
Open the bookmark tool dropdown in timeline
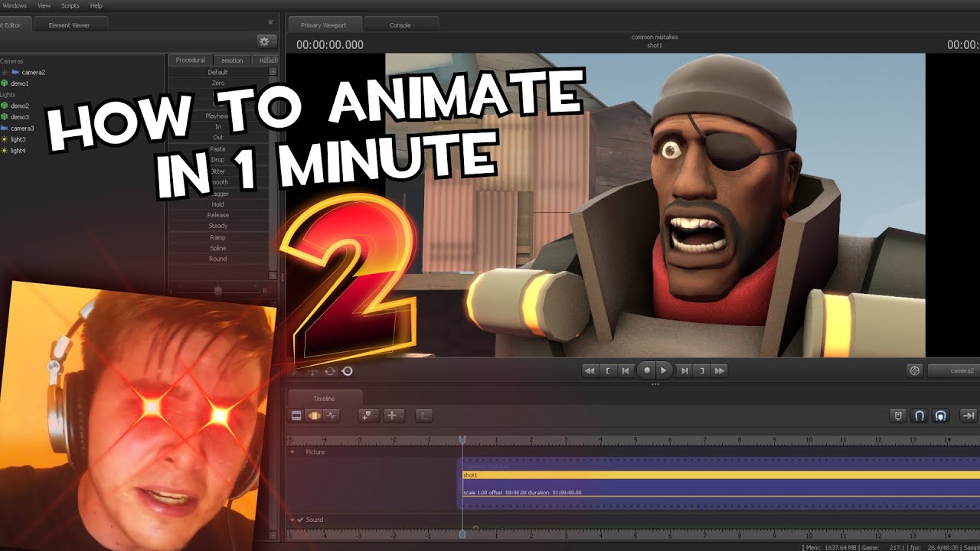click(369, 416)
